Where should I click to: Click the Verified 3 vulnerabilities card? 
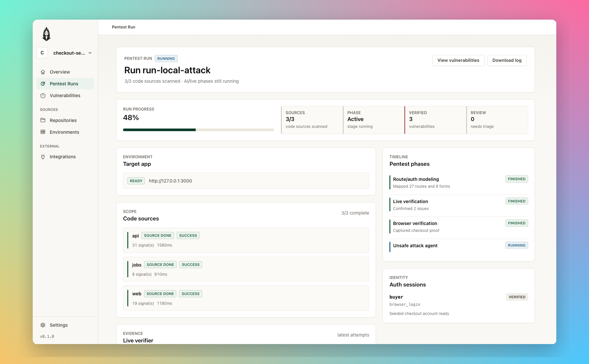tap(435, 120)
